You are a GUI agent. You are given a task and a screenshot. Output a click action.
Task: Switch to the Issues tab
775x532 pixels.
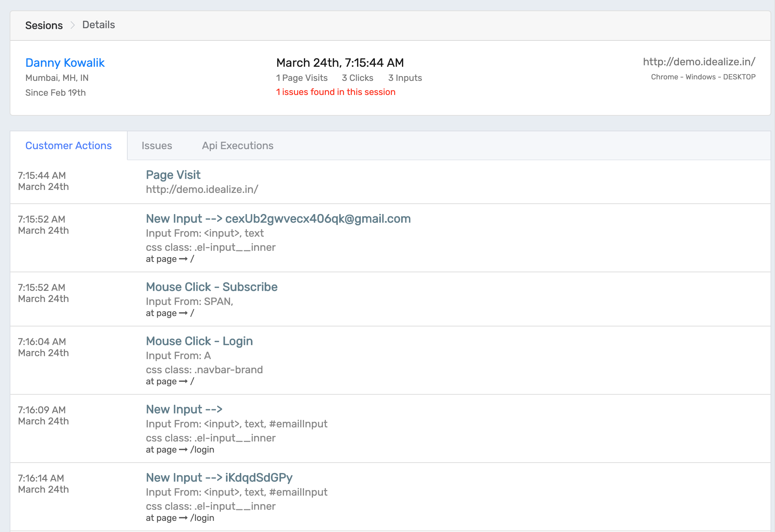click(156, 145)
